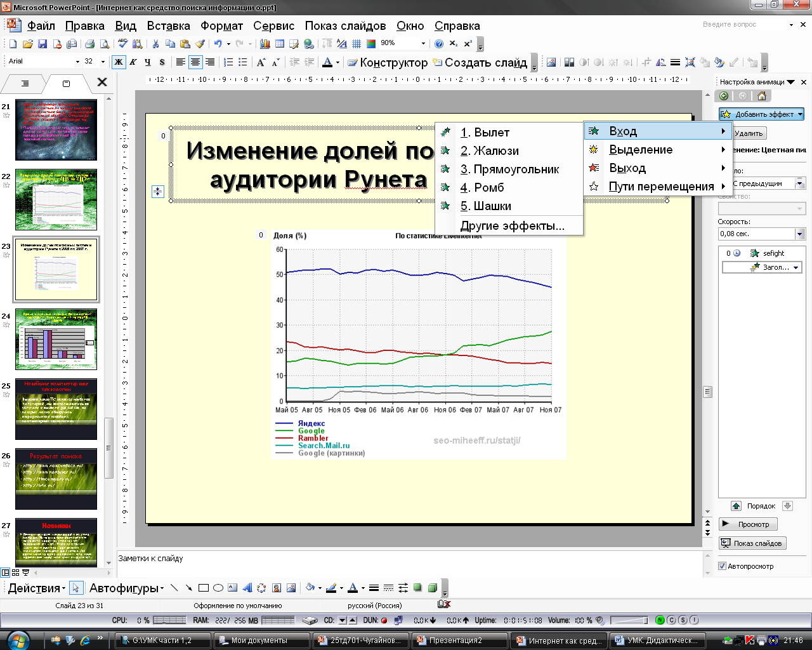The width and height of the screenshot is (812, 650).
Task: Toggle Bold (Ж) formatting
Action: click(x=119, y=62)
